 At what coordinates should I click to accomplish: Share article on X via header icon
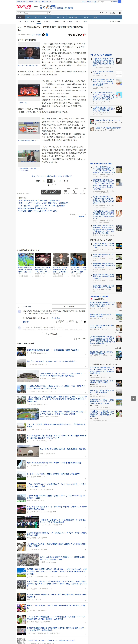point(43,35)
